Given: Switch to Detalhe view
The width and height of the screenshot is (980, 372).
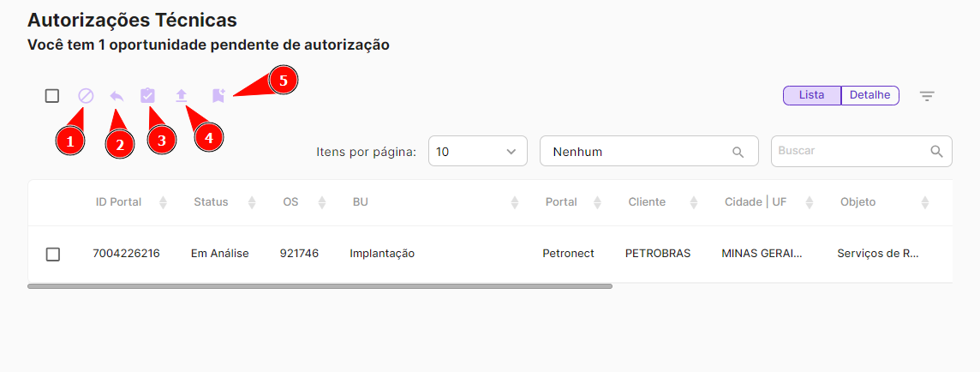Looking at the screenshot, I should (869, 95).
